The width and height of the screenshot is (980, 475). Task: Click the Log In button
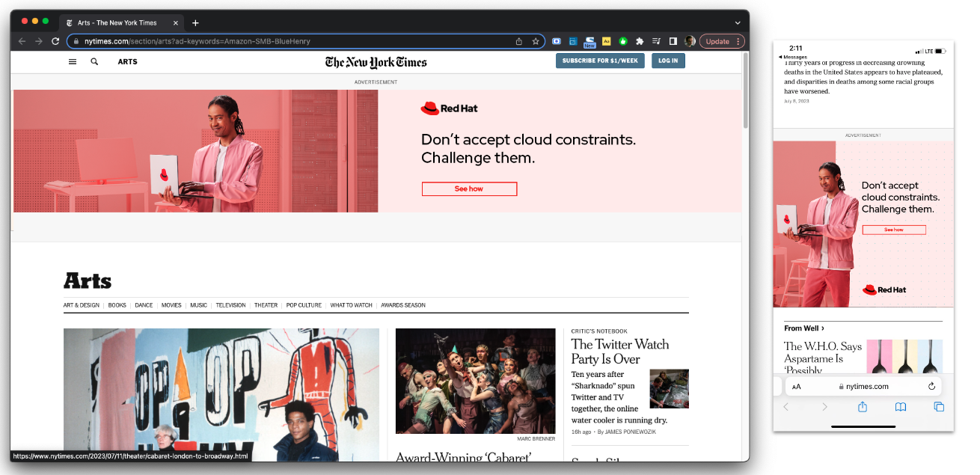(668, 61)
